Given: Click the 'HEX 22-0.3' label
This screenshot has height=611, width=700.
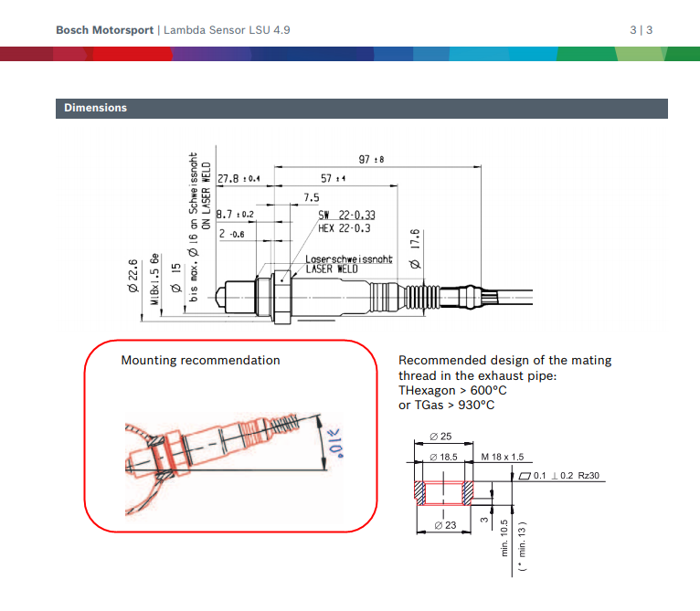Looking at the screenshot, I should (x=345, y=228).
